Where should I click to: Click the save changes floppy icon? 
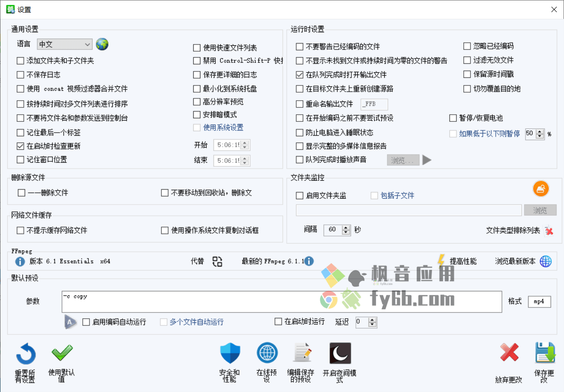pyautogui.click(x=545, y=352)
